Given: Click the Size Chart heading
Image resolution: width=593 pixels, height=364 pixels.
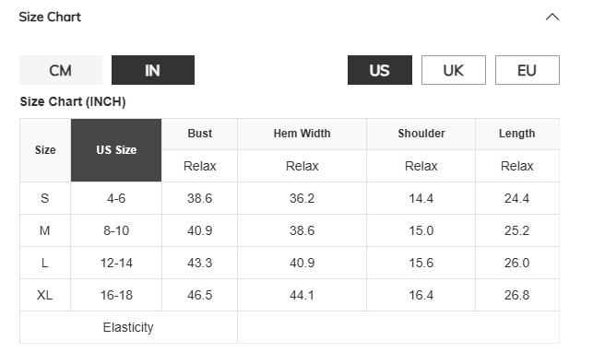Looking at the screenshot, I should (50, 17).
